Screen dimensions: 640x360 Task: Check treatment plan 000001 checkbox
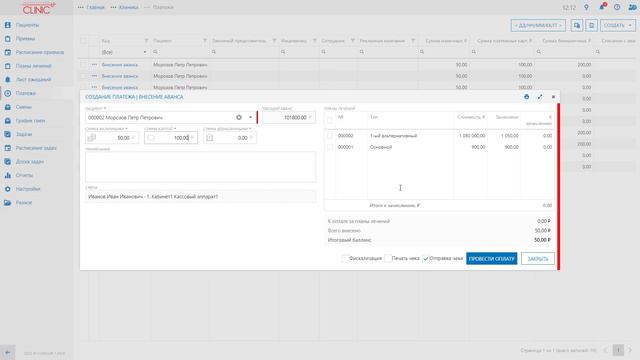pos(330,147)
